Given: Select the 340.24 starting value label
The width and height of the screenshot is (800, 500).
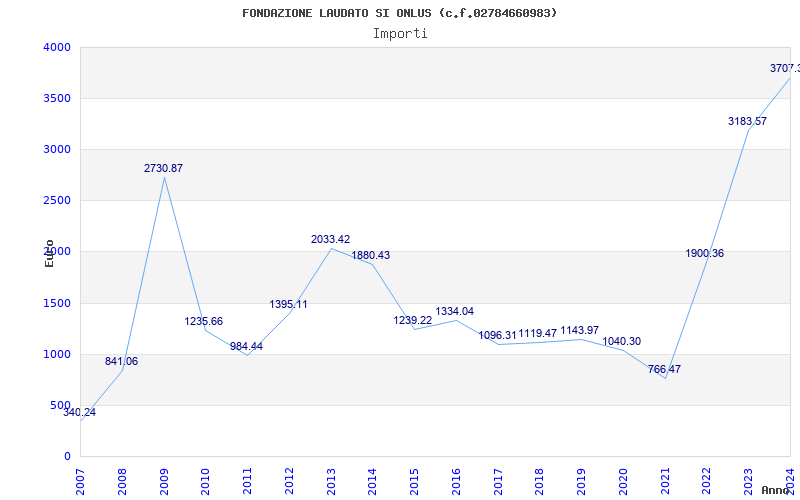Looking at the screenshot, I should (x=79, y=412).
